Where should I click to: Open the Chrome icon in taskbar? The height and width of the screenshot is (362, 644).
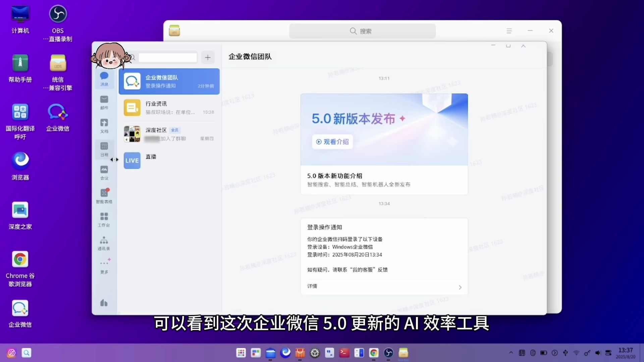click(x=374, y=353)
